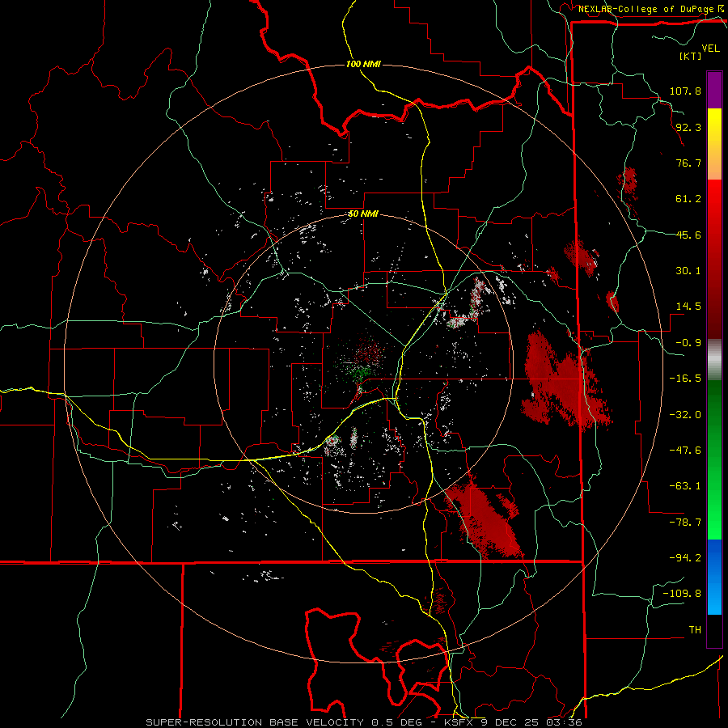Click the gray near-zero segment of color bar
The height and width of the screenshot is (728, 728).
click(714, 360)
